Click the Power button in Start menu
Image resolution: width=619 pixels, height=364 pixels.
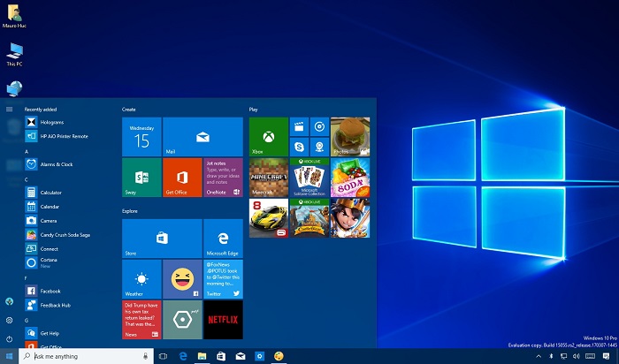[x=9, y=338]
